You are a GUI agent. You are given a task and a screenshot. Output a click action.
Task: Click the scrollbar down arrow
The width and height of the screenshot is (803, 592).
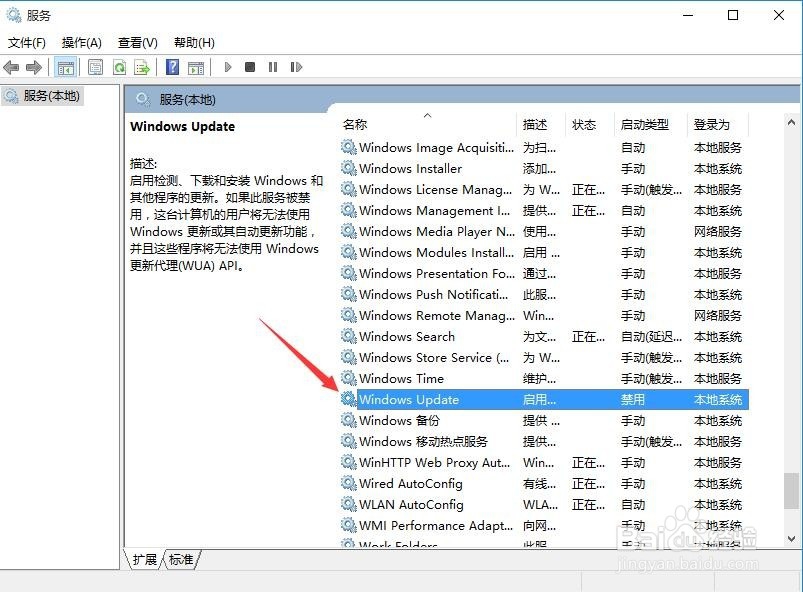(x=791, y=539)
